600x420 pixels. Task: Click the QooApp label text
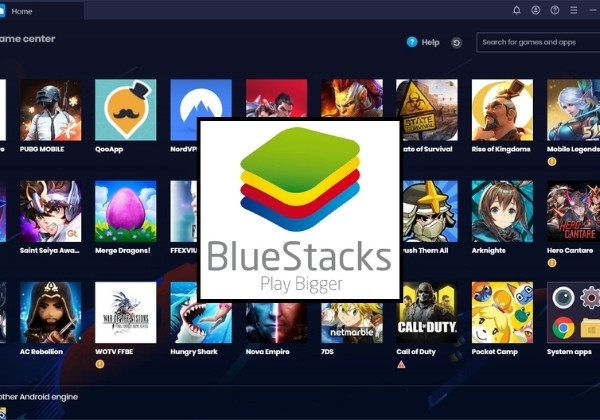tap(109, 149)
